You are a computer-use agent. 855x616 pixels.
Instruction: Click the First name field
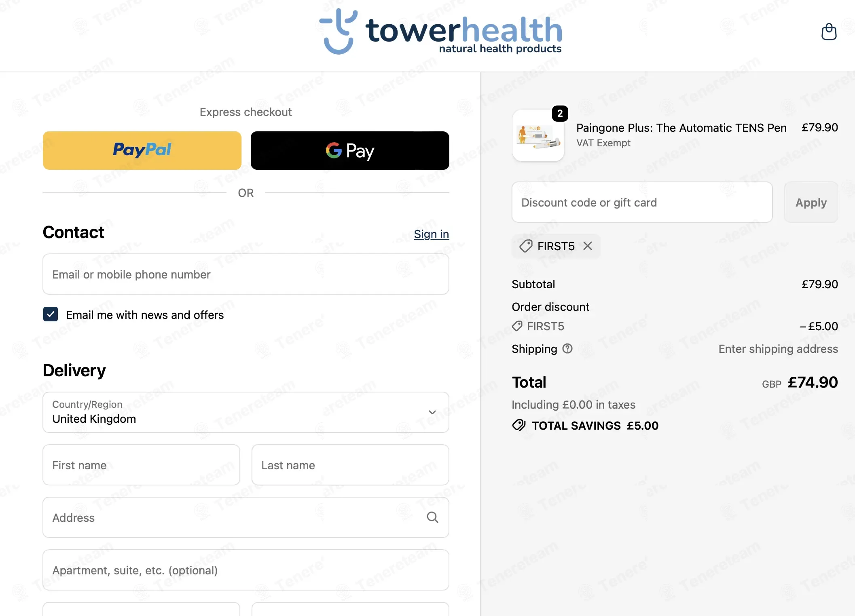click(x=142, y=465)
